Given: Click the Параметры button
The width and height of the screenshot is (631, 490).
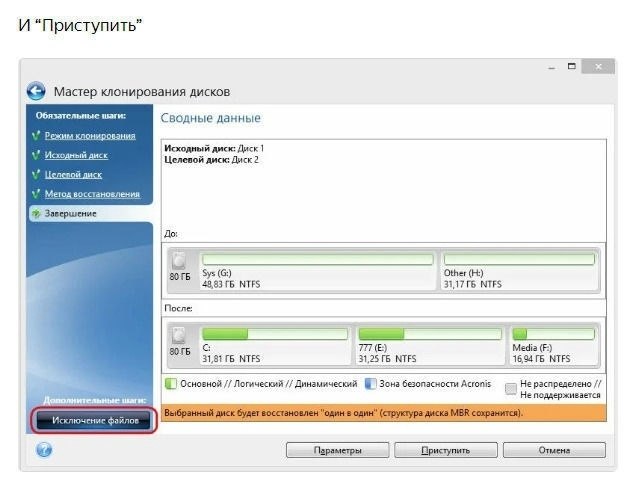Looking at the screenshot, I should [x=337, y=450].
